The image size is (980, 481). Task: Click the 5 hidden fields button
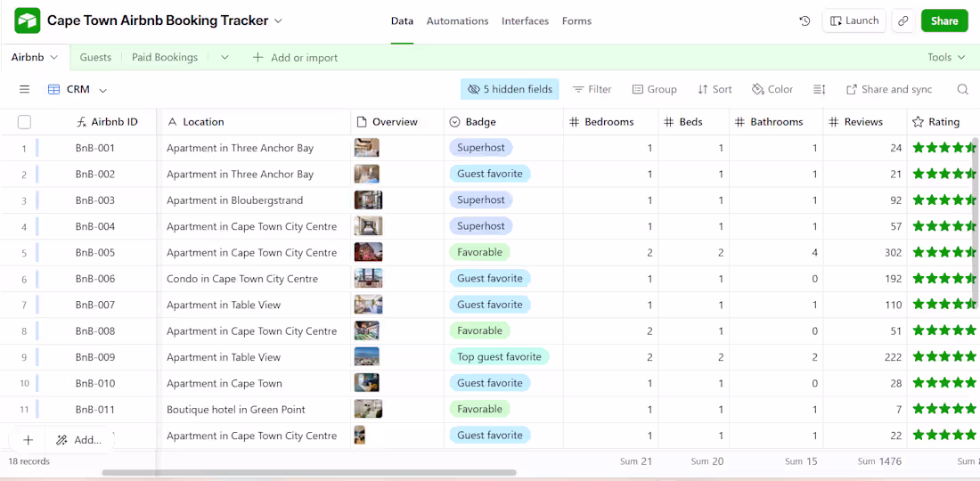tap(510, 89)
